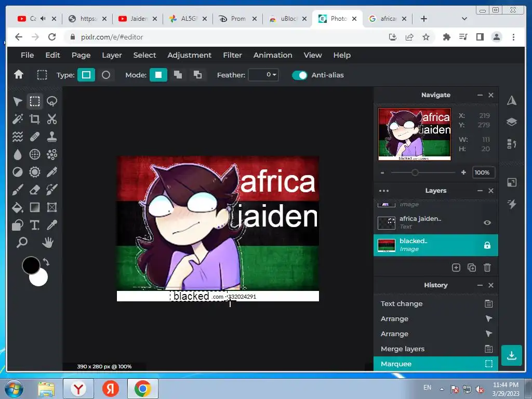Select the Crop tool

35,119
